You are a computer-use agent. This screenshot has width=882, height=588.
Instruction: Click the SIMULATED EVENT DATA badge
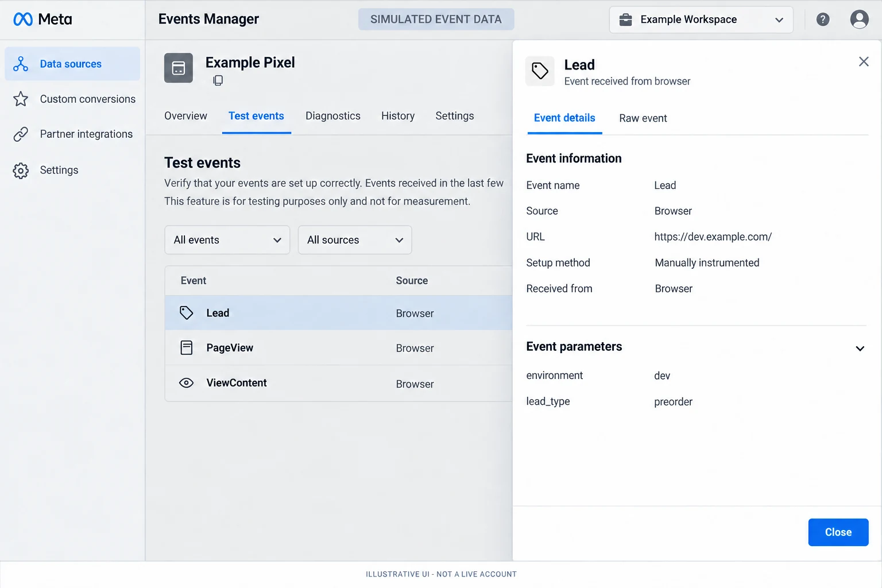(436, 20)
